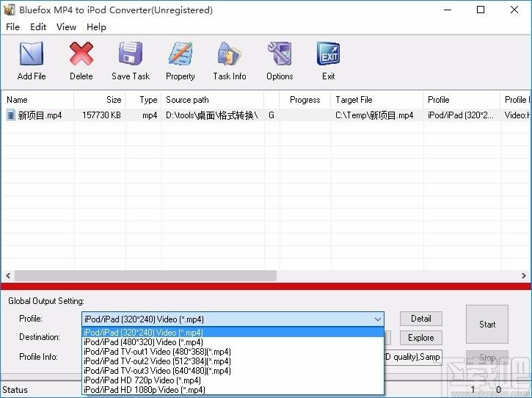Screen dimensions: 532x398
Task: Choose iPod/iPad TV-out3 Video (640*480) profile
Action: (233, 370)
